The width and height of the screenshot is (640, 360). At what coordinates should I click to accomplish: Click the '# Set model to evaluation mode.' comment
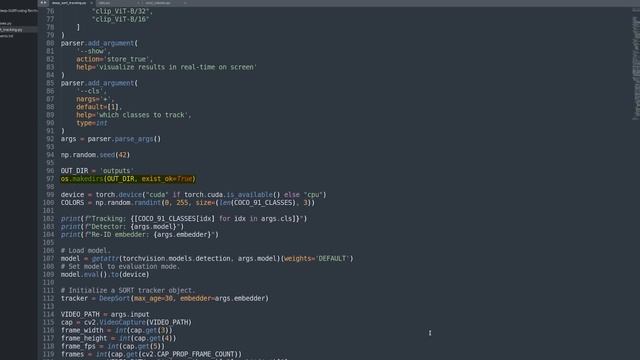click(x=120, y=267)
